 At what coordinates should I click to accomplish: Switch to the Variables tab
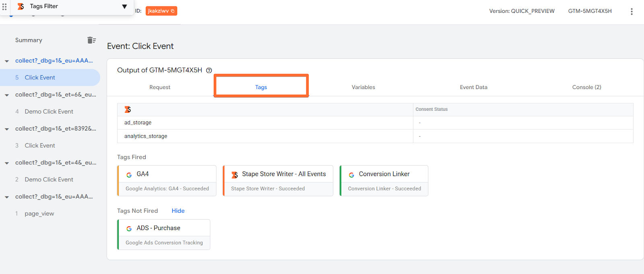363,87
